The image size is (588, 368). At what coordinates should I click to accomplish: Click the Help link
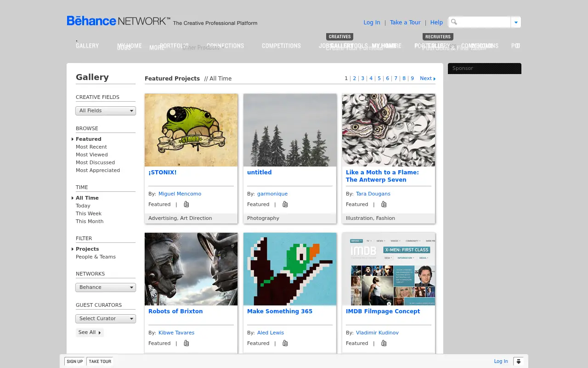(x=436, y=23)
